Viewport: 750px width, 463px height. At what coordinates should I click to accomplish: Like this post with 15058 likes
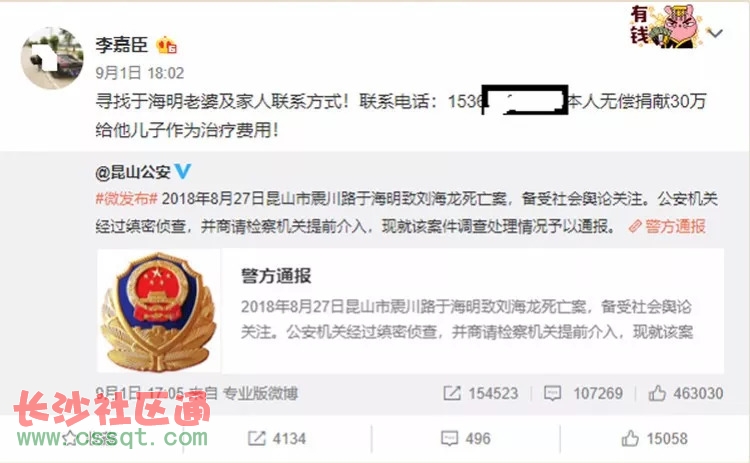(x=654, y=438)
